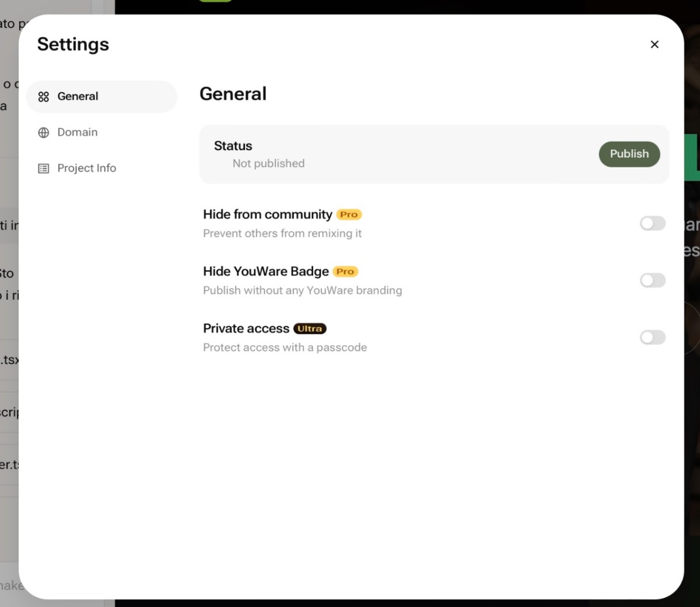Click the Hide YouWare Badge title text

[265, 272]
